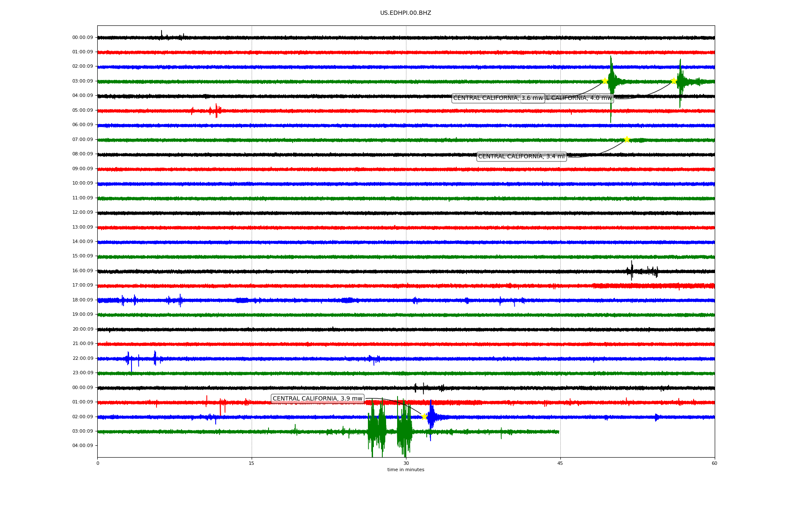Click the 22:00:09 time label
812x508 pixels.
pyautogui.click(x=82, y=359)
